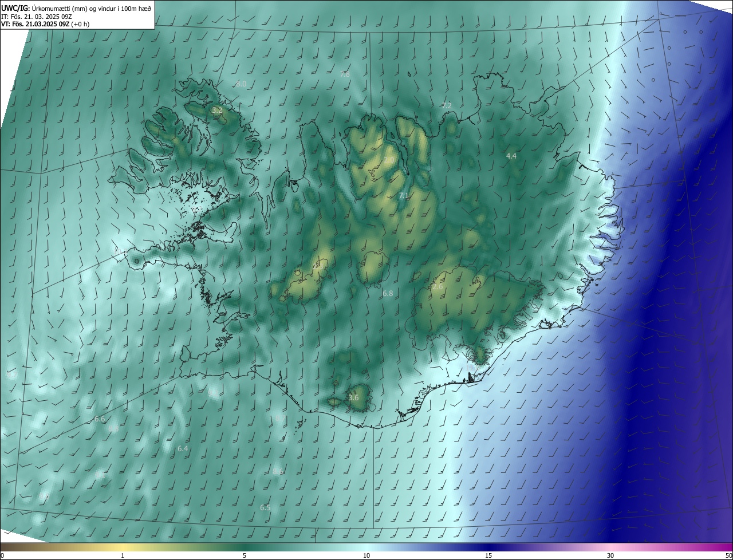
Task: Click the color scale tick labeled 50
Action: 728,555
